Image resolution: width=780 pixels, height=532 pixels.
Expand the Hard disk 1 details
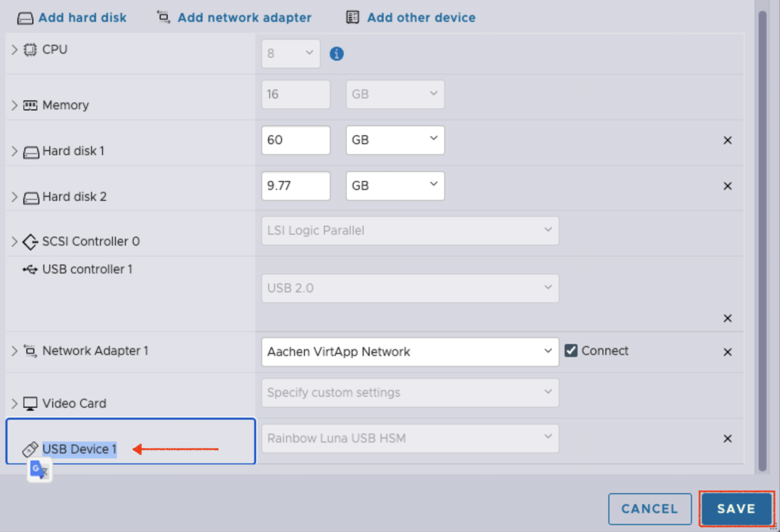(14, 151)
